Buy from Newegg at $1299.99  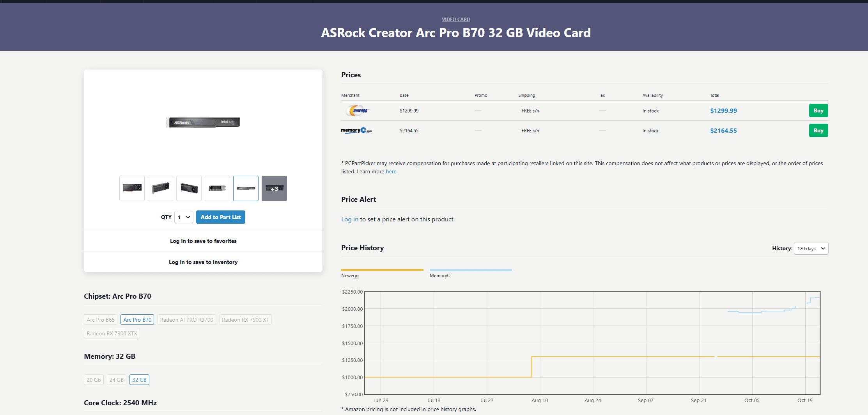tap(818, 110)
